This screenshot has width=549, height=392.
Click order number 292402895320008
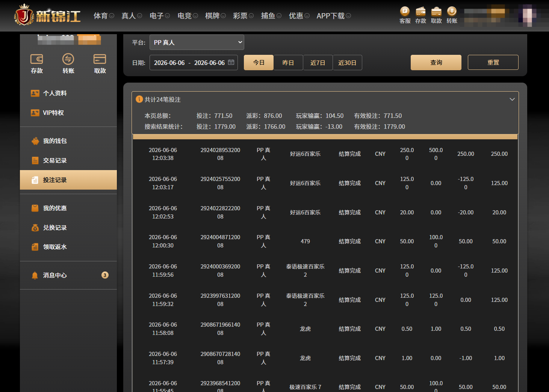tap(220, 154)
